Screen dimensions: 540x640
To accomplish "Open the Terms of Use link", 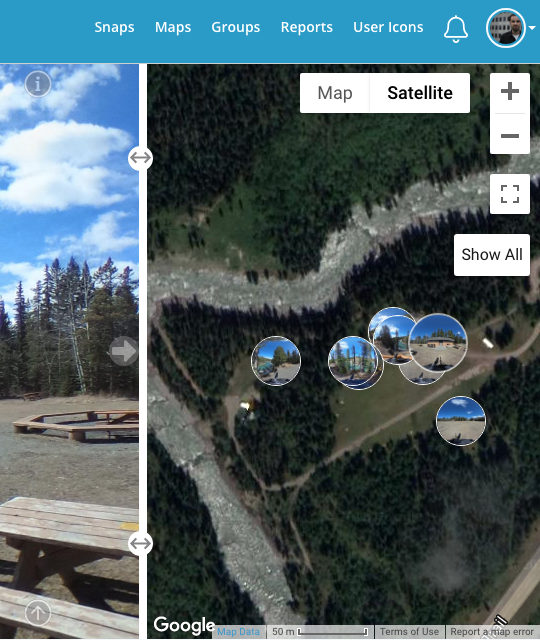I will pos(409,631).
